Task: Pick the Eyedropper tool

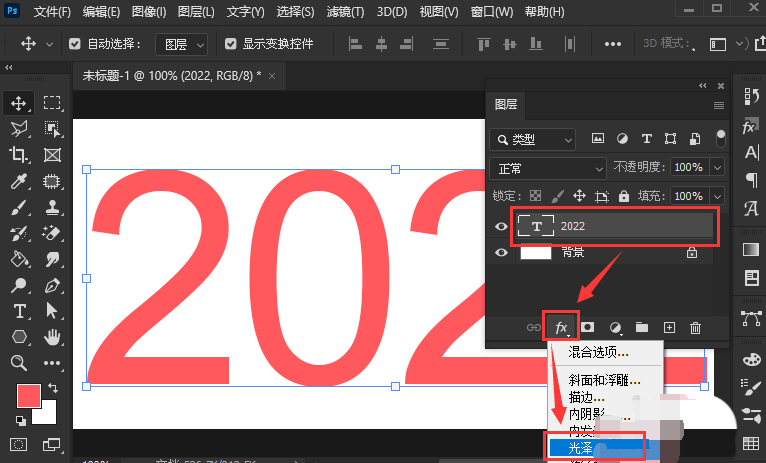Action: [19, 181]
